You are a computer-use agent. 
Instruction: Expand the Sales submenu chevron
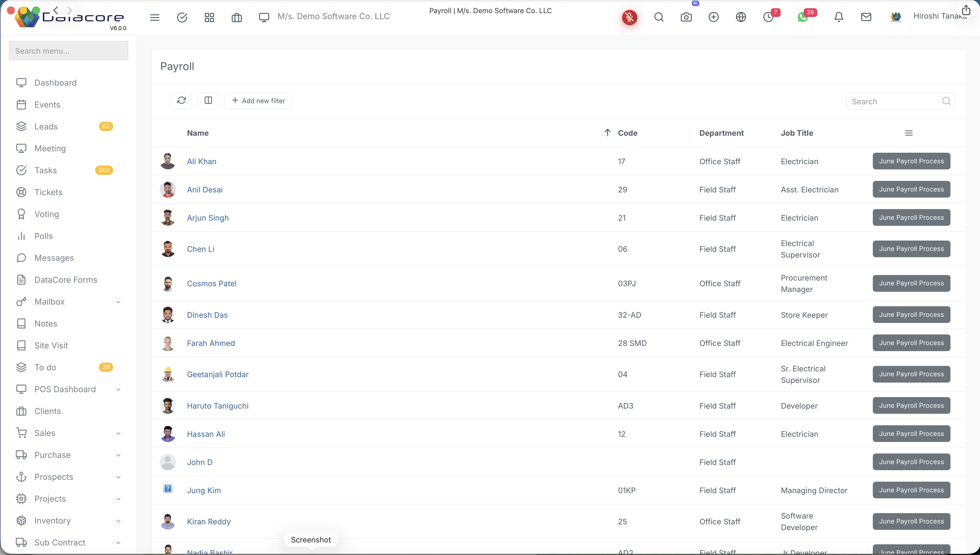118,433
